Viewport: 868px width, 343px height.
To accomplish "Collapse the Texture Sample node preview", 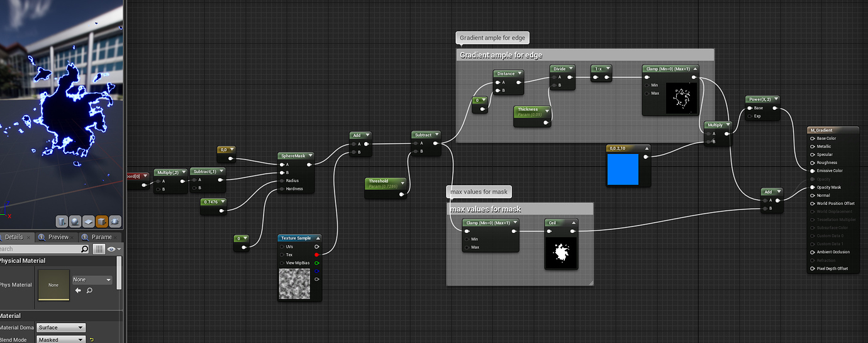I will click(x=317, y=238).
